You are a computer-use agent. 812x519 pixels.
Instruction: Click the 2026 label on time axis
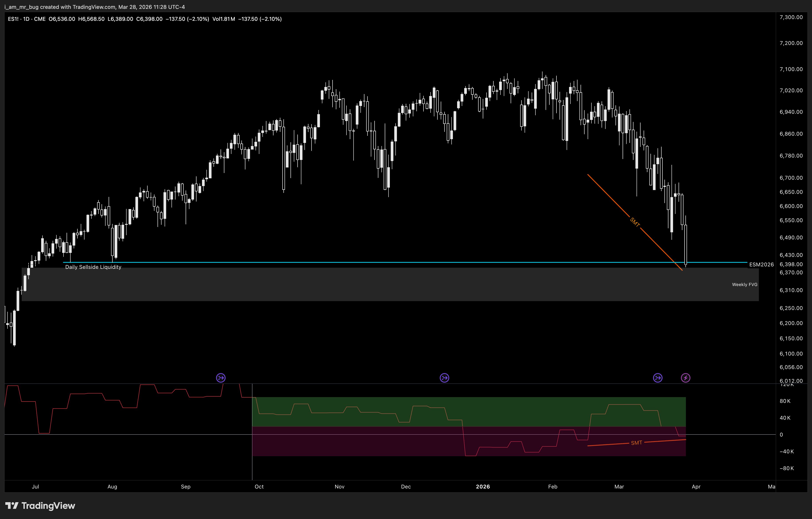(483, 487)
